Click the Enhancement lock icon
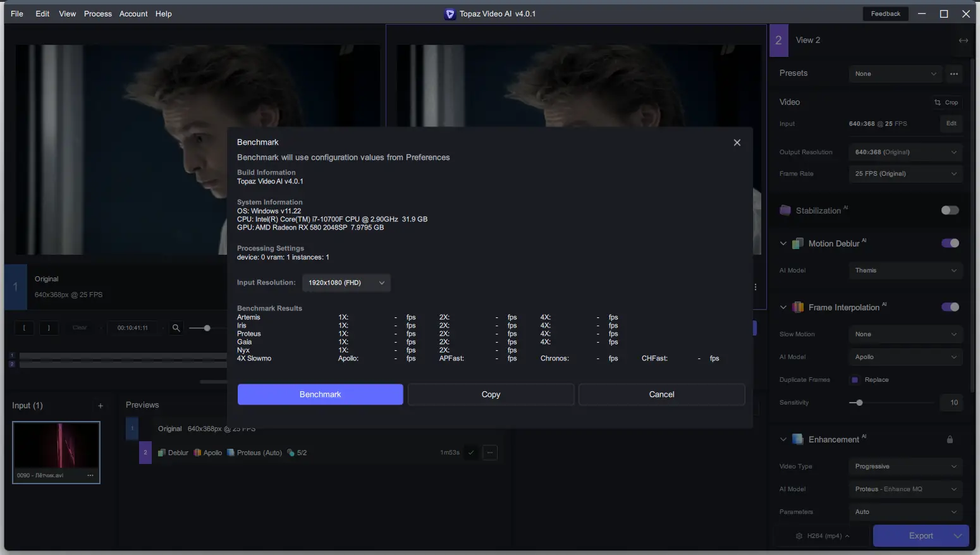 pyautogui.click(x=950, y=439)
